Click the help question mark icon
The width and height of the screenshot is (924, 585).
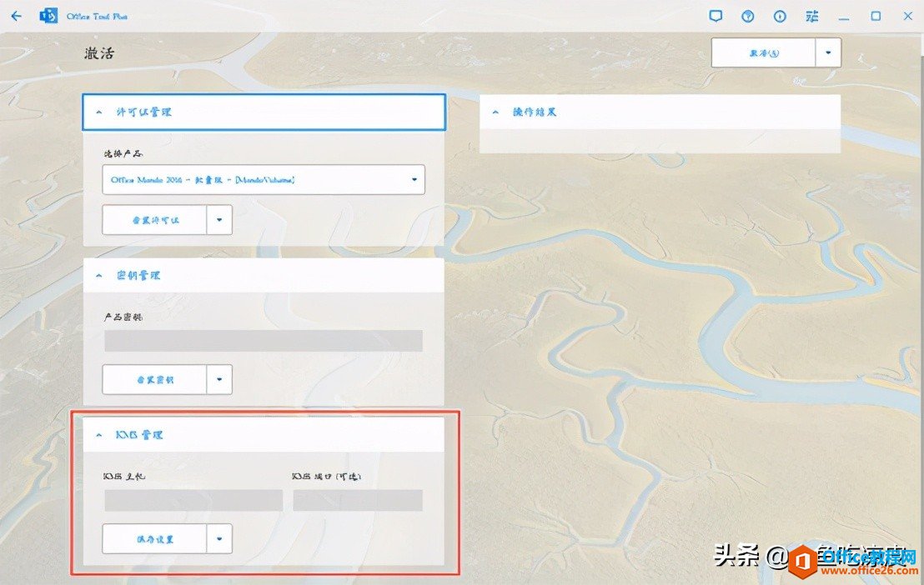click(x=747, y=15)
